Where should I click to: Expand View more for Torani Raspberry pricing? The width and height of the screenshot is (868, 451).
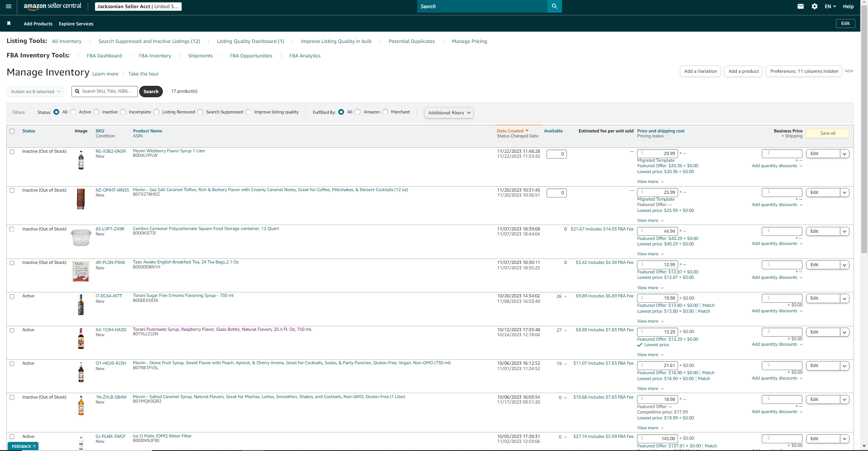651,355
